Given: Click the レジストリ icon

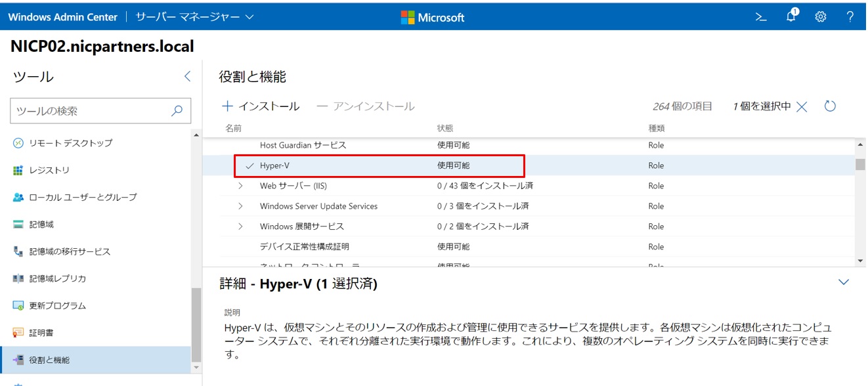Looking at the screenshot, I should [x=18, y=170].
